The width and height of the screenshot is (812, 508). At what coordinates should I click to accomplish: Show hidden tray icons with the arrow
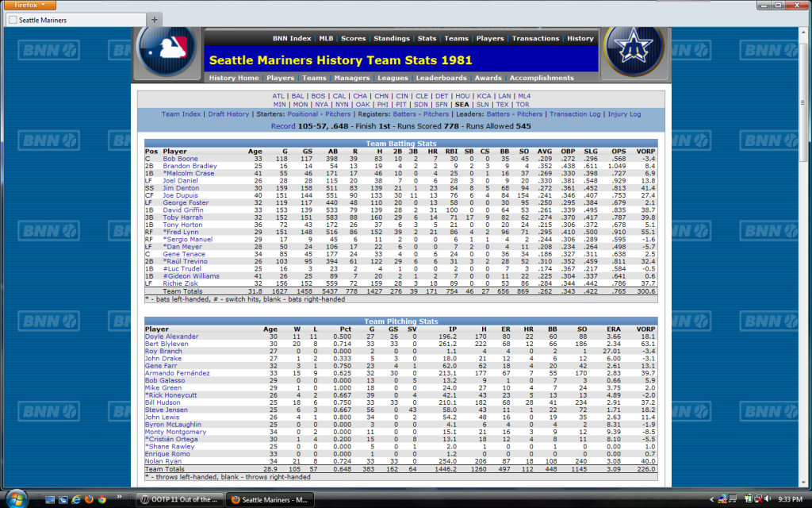pos(711,499)
